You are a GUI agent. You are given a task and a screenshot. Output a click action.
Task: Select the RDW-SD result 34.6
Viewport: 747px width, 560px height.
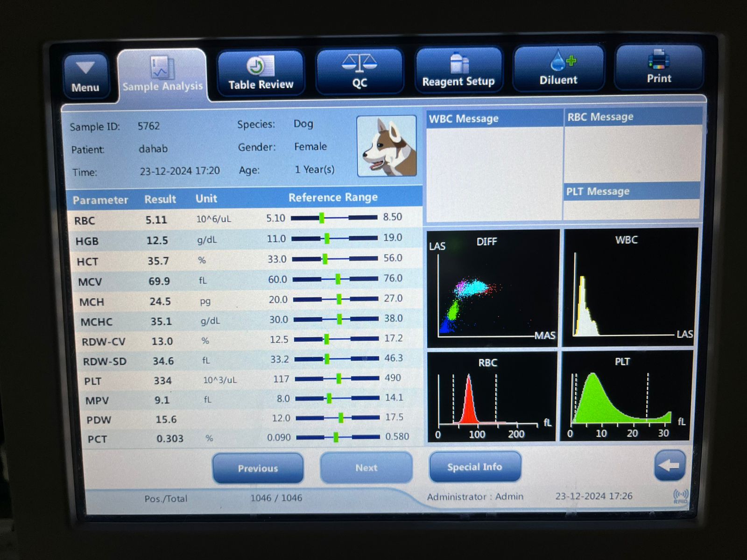(163, 361)
